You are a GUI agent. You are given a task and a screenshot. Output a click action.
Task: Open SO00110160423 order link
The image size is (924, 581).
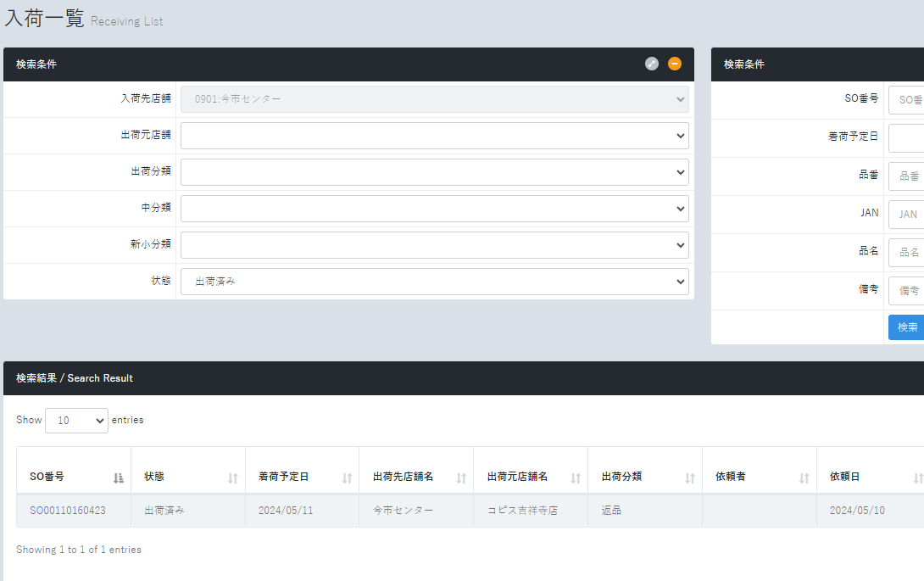point(68,511)
